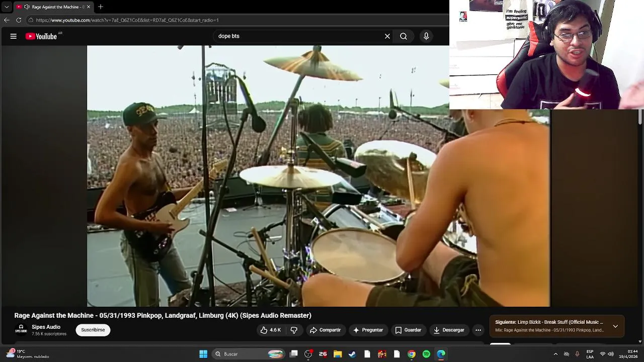Click the Sipes Audio channel avatar

tap(21, 329)
